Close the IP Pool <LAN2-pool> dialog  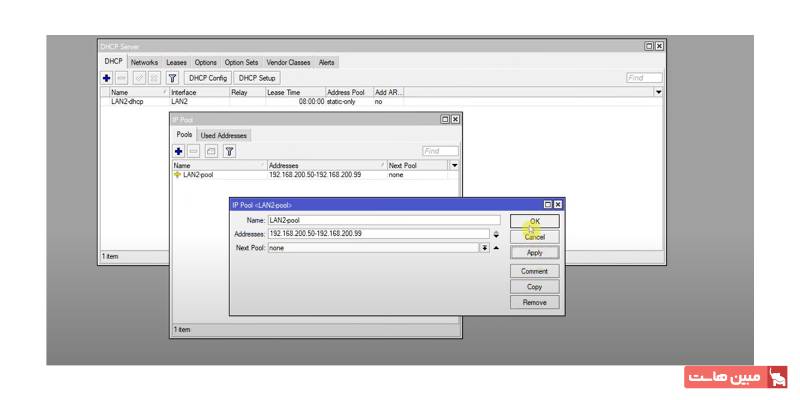coord(558,205)
